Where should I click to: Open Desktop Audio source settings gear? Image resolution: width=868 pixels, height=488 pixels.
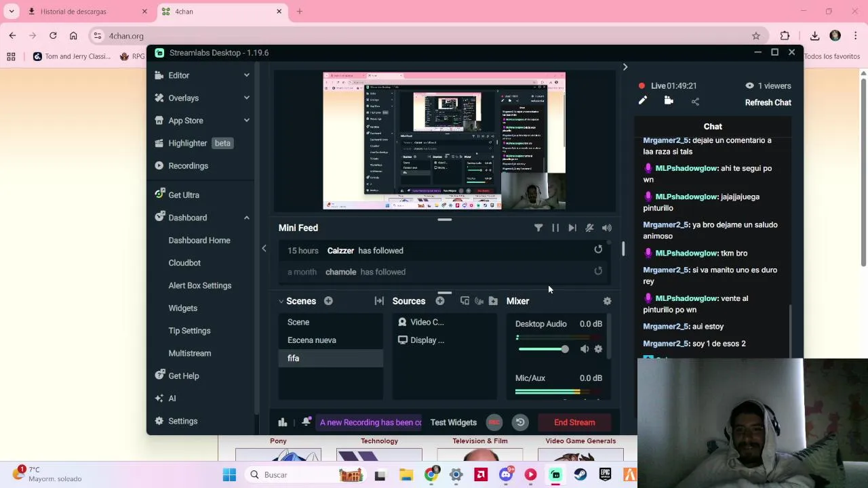(598, 349)
